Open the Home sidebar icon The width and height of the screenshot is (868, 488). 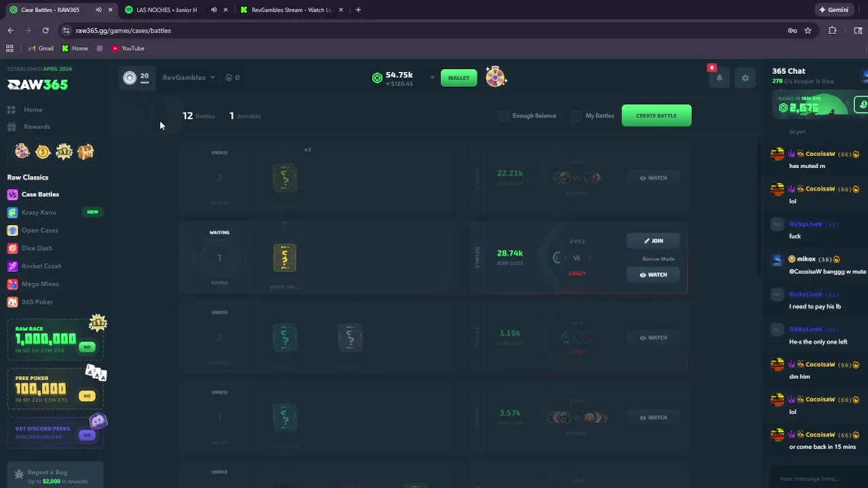(x=12, y=110)
